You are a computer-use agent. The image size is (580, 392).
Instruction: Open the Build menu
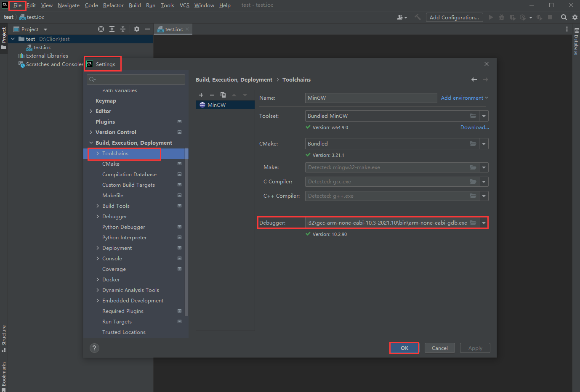pyautogui.click(x=135, y=5)
